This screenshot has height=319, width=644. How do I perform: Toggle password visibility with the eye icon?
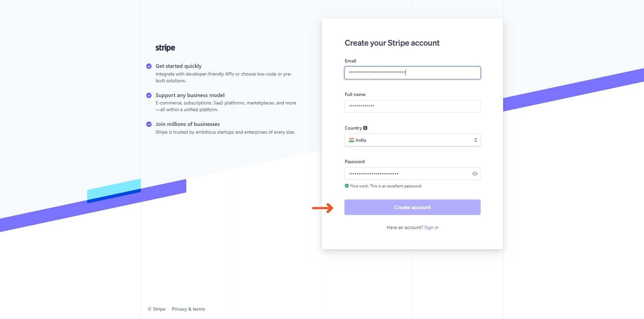coord(475,174)
